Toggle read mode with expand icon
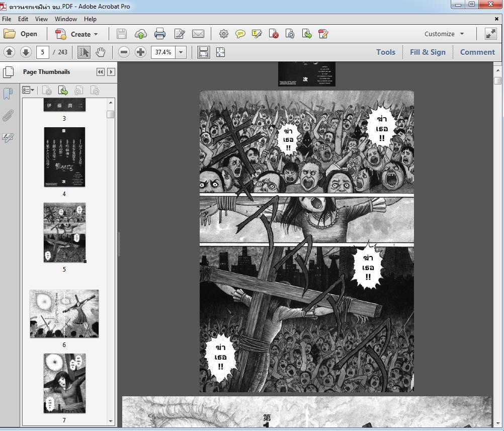Viewport: 504px width, 431px height. [x=491, y=34]
